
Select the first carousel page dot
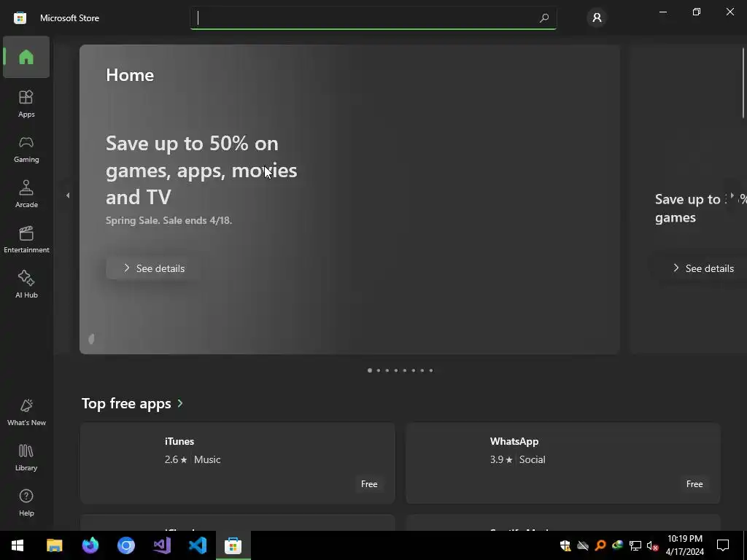[370, 370]
